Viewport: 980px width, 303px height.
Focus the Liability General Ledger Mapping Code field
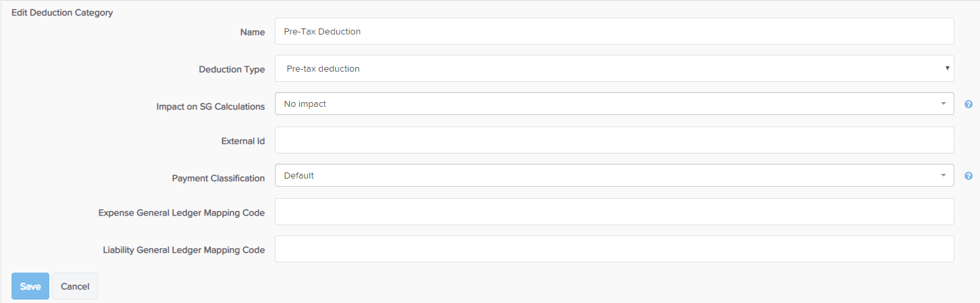614,249
